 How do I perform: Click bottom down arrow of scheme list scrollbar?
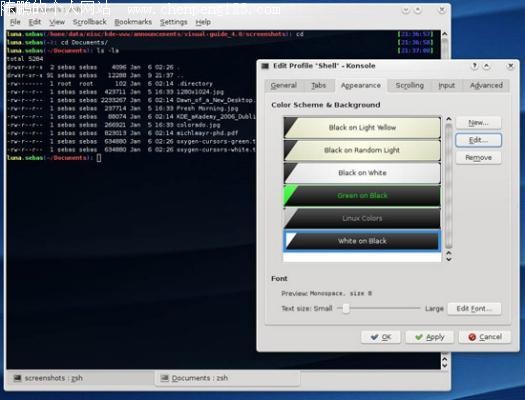pos(449,259)
